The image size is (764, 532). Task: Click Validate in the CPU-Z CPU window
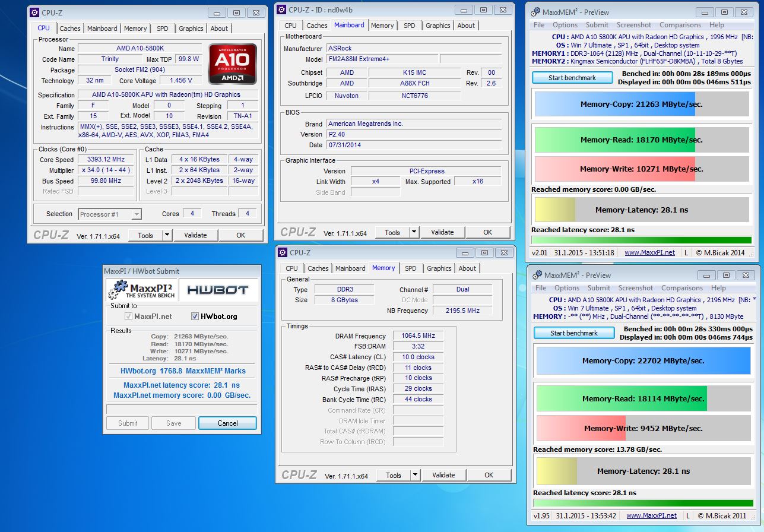tap(195, 235)
